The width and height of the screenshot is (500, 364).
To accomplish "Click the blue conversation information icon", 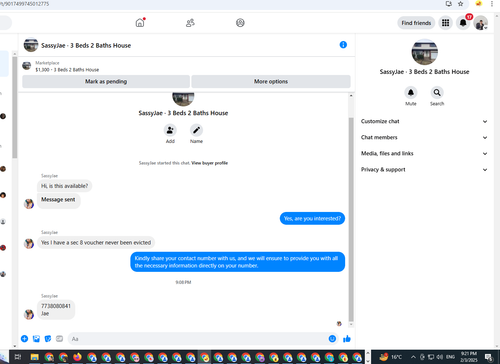I will pyautogui.click(x=343, y=45).
